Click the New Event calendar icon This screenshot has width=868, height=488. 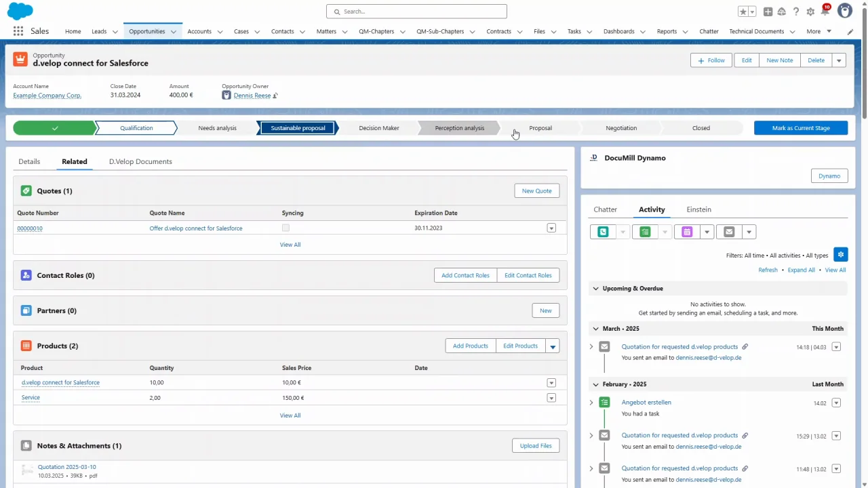point(687,232)
